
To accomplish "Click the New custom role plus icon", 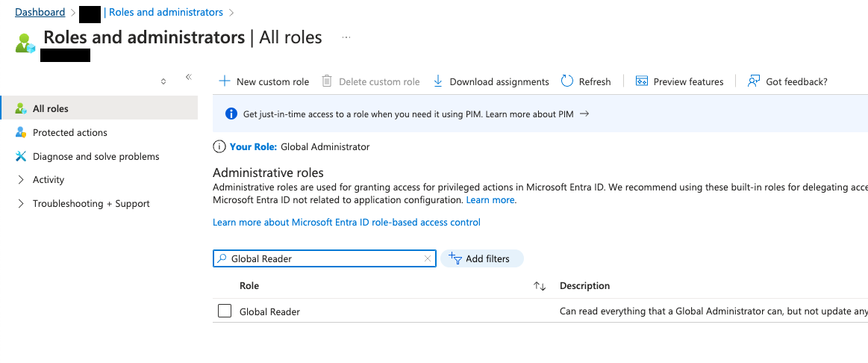I will point(224,81).
